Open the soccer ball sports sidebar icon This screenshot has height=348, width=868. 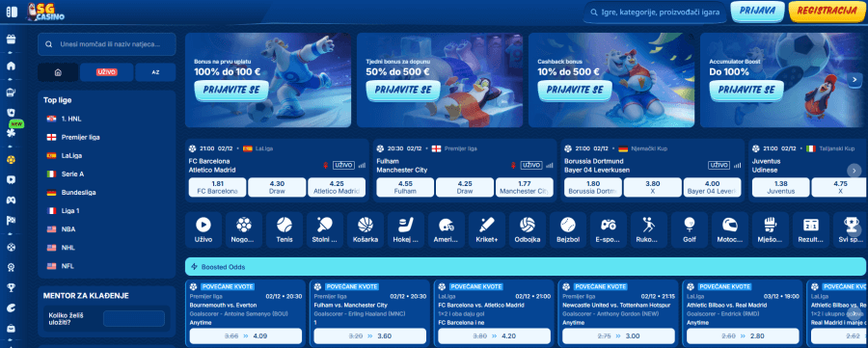(11, 159)
